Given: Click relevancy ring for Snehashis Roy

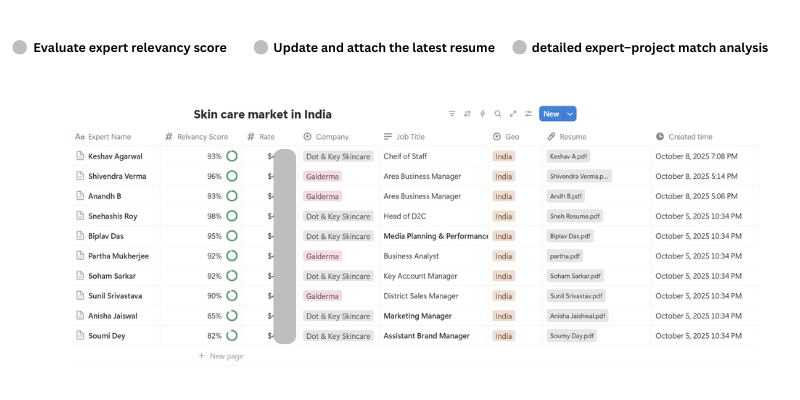Looking at the screenshot, I should point(232,216).
